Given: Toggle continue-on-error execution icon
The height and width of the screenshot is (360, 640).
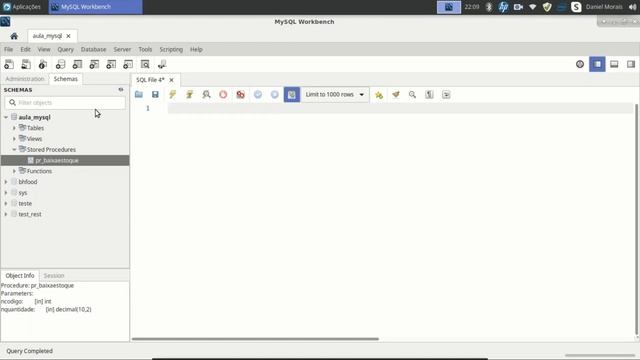Looking at the screenshot, I should 240,94.
